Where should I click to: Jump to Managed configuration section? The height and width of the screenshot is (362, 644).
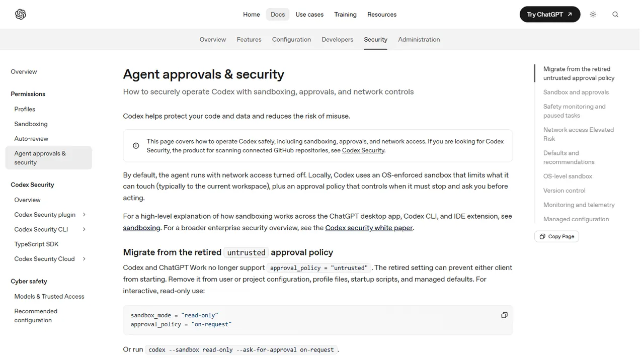(x=576, y=219)
